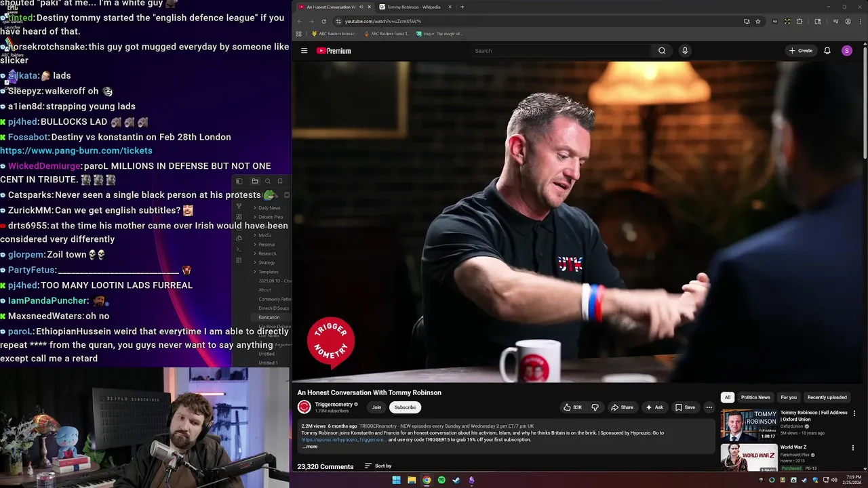Click the Save button
Viewport: 868px width, 488px height.
click(x=684, y=407)
